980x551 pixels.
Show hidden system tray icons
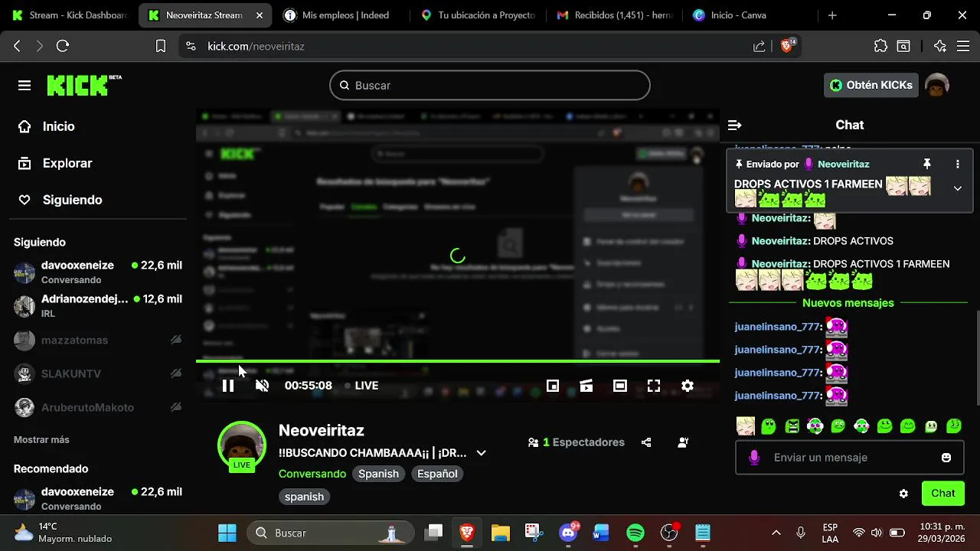[776, 533]
